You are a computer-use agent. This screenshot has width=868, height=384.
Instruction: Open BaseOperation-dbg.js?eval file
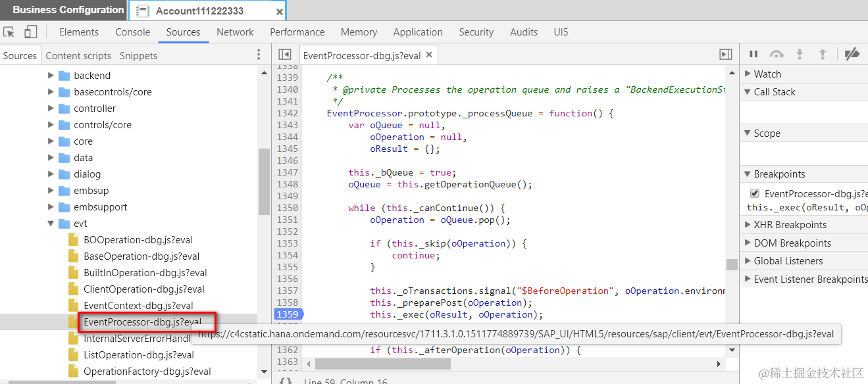tap(141, 256)
